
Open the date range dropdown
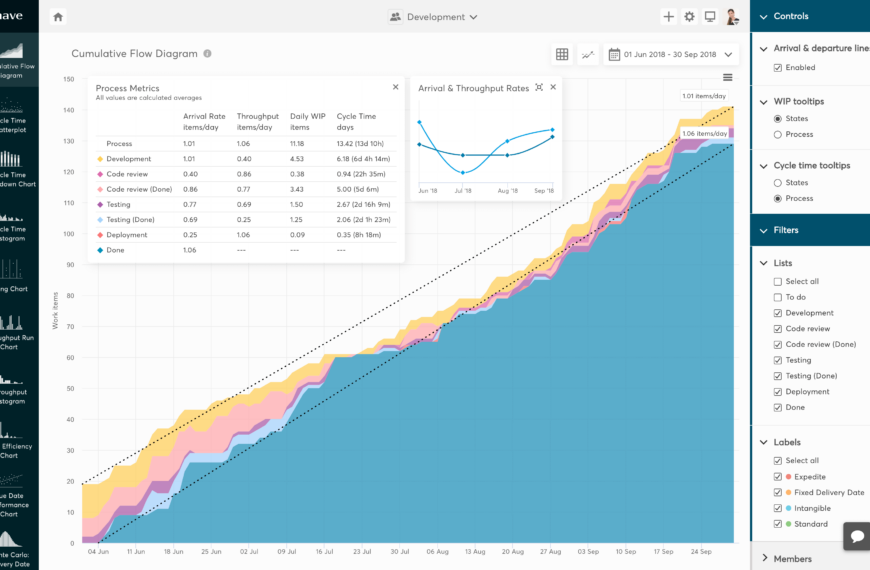671,54
